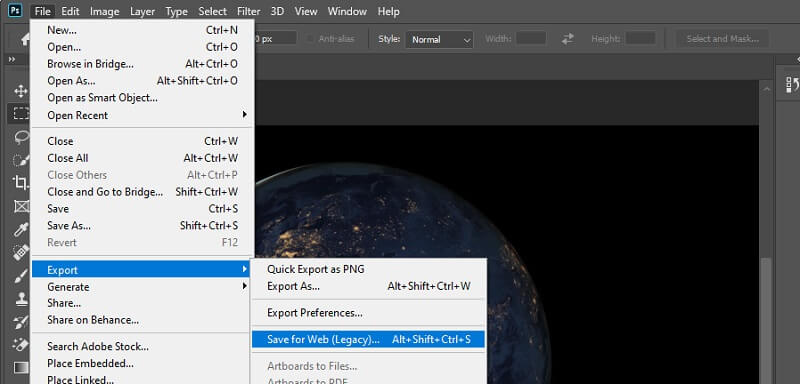Click the swap width and height icon
The image size is (800, 384).
(568, 39)
